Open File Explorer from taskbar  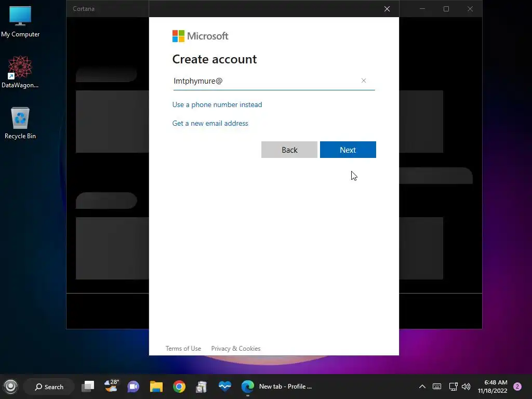156,387
